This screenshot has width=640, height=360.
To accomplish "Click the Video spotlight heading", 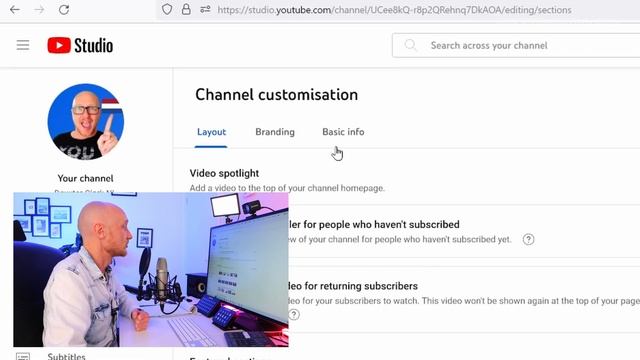I will [x=224, y=173].
